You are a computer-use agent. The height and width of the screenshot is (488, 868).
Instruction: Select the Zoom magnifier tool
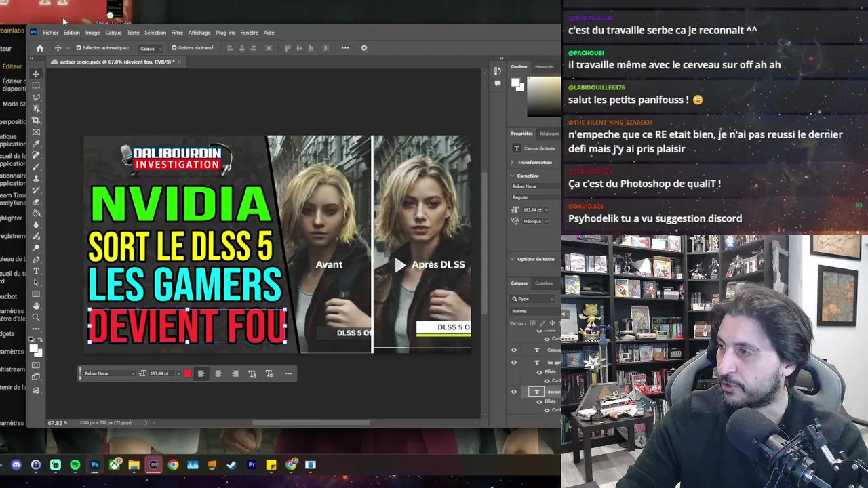[x=36, y=317]
